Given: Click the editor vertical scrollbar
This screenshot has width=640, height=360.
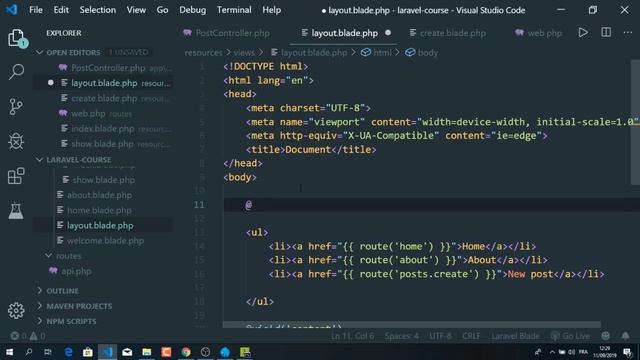Looking at the screenshot, I should tap(635, 122).
